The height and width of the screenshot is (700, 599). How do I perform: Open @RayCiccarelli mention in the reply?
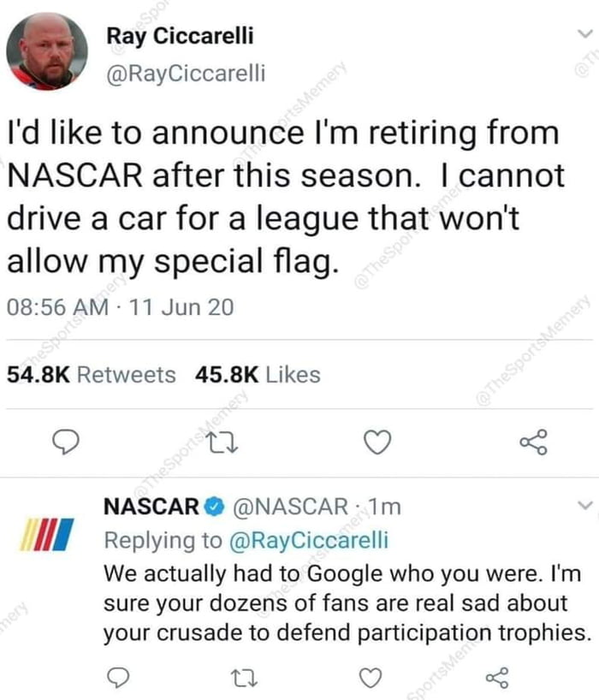308,540
